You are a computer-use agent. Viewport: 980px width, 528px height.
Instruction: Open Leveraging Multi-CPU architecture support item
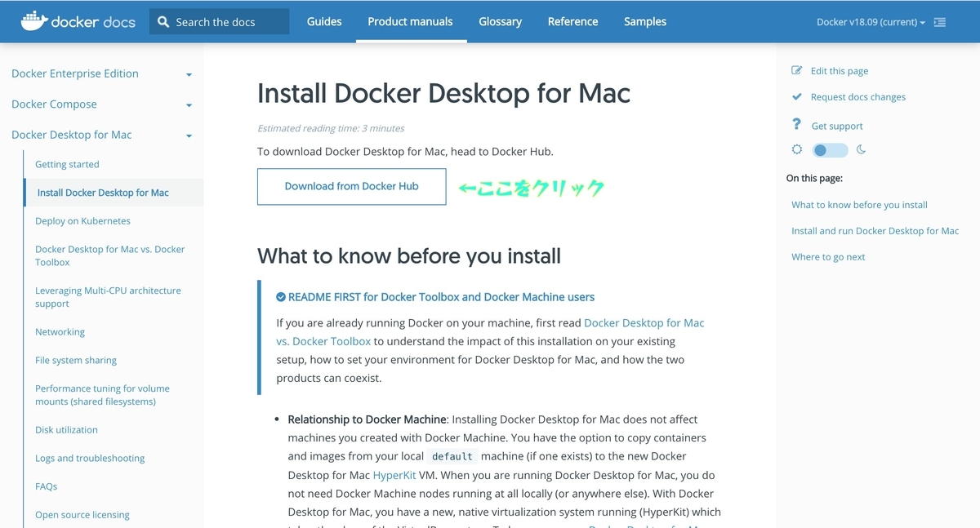coord(108,297)
